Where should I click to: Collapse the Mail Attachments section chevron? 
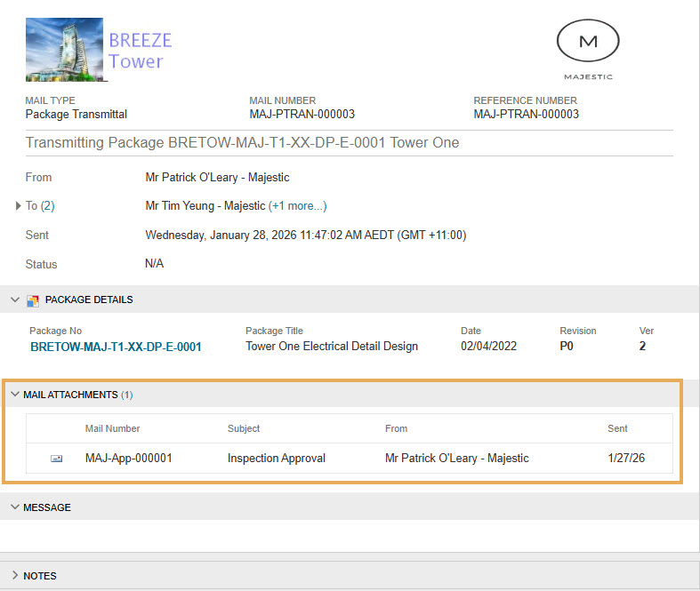tap(15, 395)
